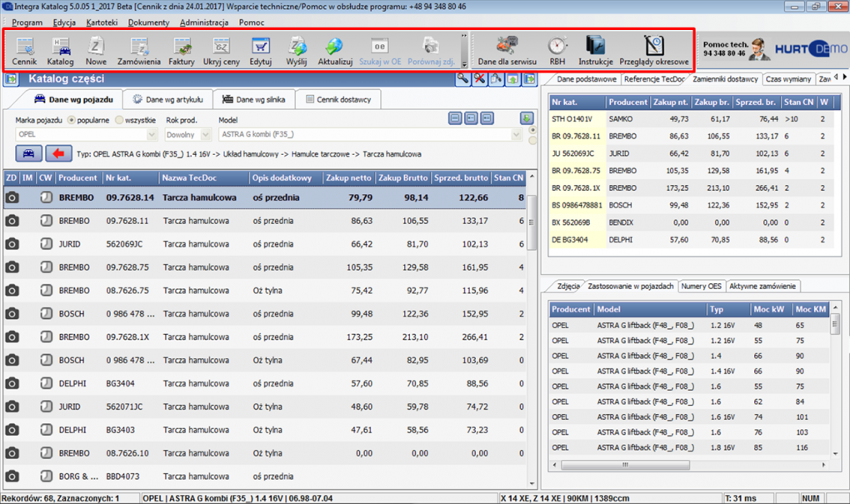This screenshot has width=850, height=504.
Task: Sort by Moc kW column header
Action: [768, 309]
